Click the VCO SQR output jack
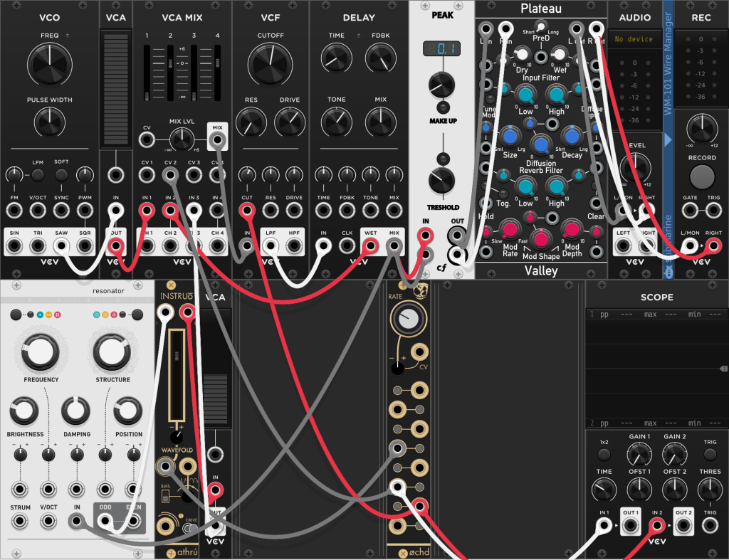 tap(85, 245)
